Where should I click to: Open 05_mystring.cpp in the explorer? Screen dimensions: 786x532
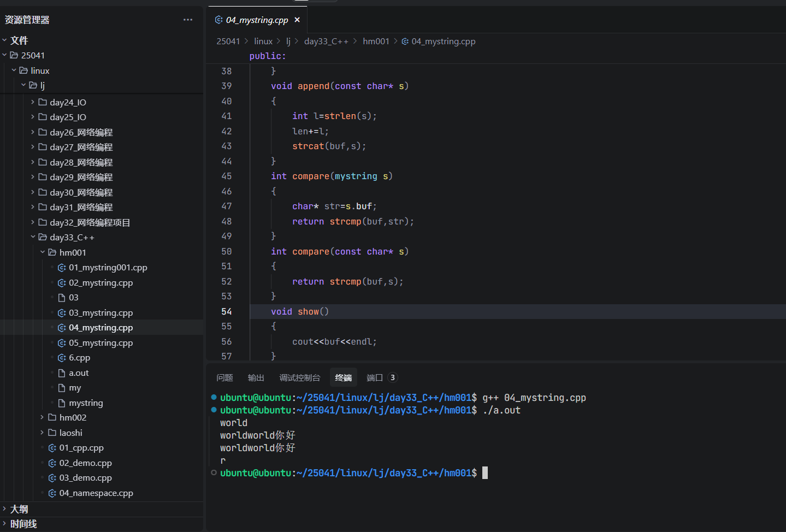(101, 343)
